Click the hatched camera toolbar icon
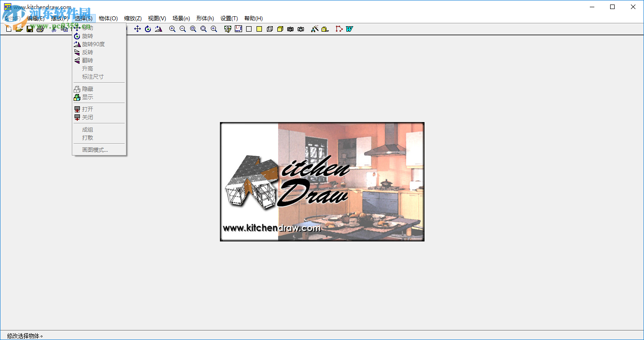The image size is (644, 340). tap(290, 29)
